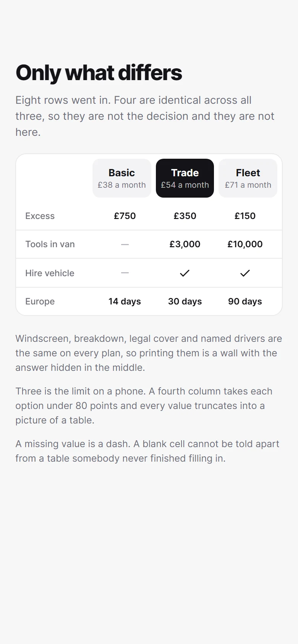
Task: Click the 30 days Europe value
Action: coord(185,301)
